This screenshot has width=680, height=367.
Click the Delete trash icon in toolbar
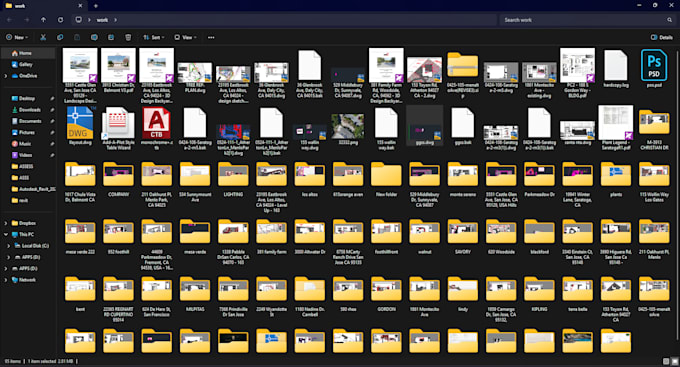(x=128, y=37)
